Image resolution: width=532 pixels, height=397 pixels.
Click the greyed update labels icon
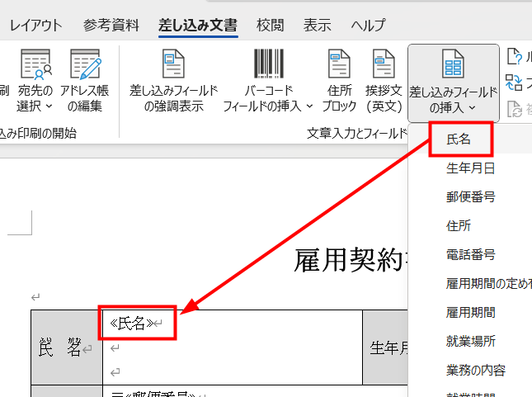click(x=515, y=109)
